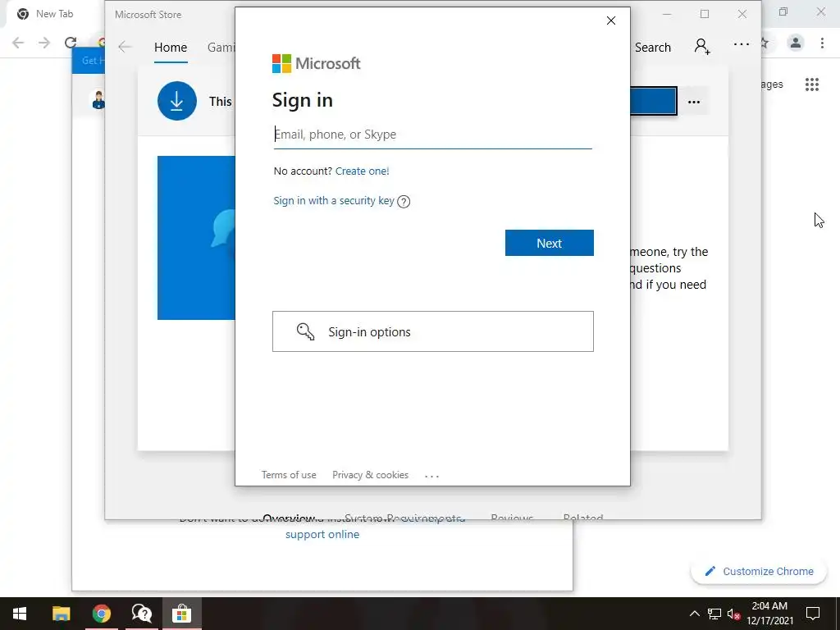840x630 pixels.
Task: Open the taskbar clock and date
Action: click(769, 614)
